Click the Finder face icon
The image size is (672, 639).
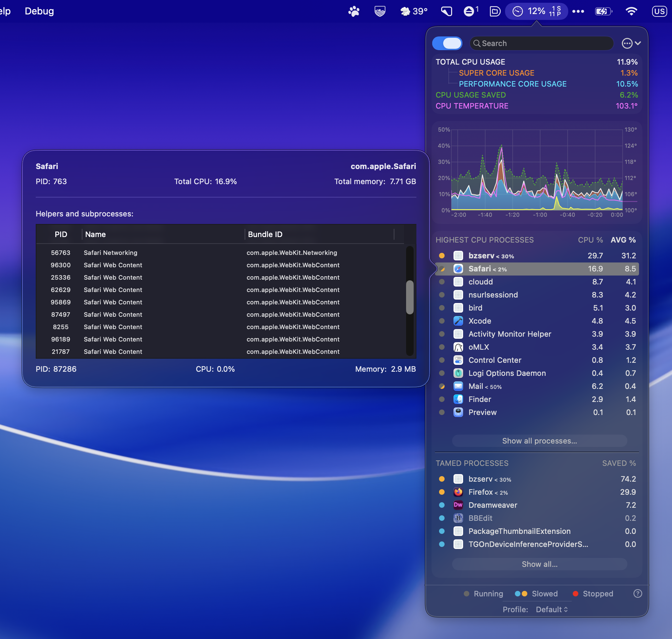click(x=458, y=399)
